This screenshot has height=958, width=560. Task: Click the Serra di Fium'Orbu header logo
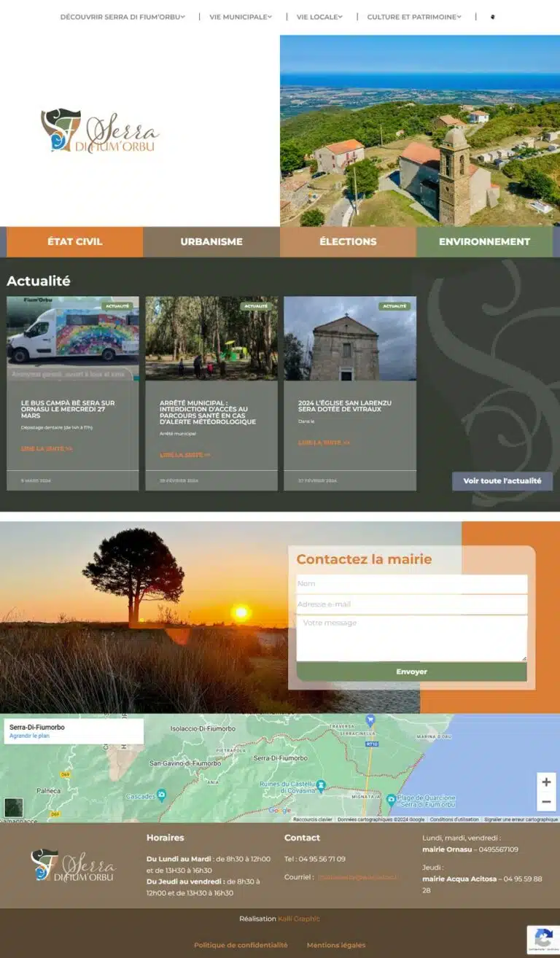[x=100, y=131]
